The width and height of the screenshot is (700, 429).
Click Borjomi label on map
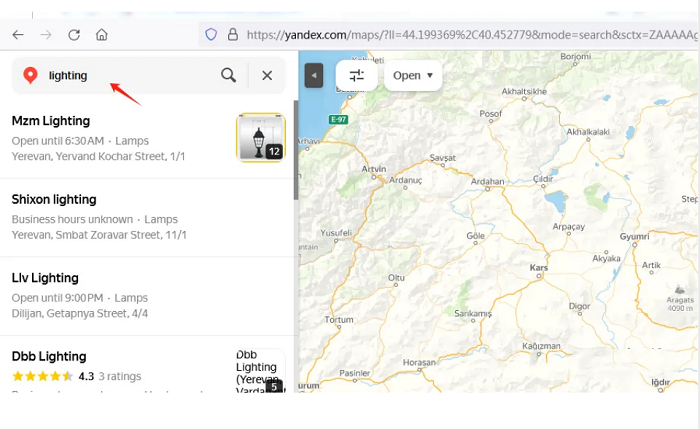[x=575, y=57]
